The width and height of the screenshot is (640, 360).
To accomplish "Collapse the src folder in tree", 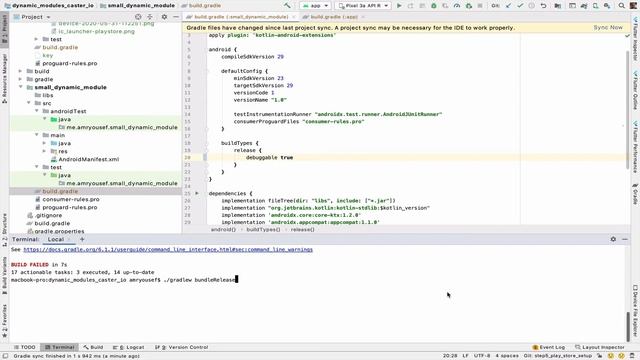I will coord(29,103).
